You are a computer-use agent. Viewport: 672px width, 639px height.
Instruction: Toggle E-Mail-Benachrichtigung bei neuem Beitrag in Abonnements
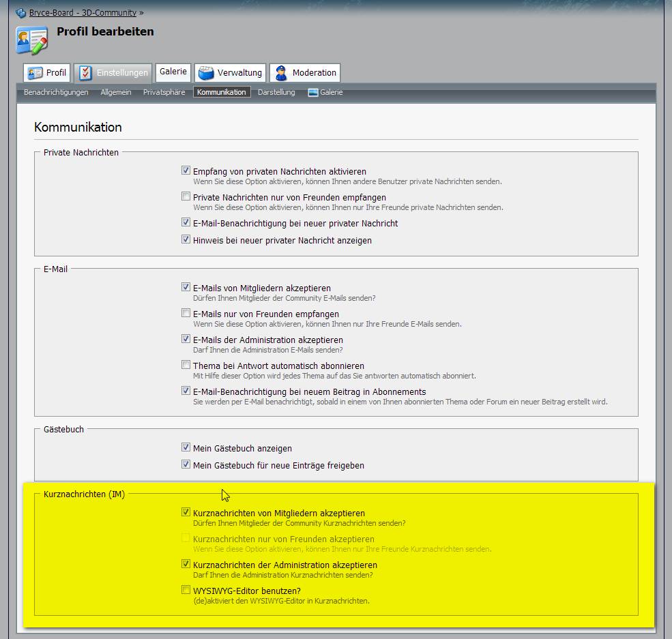coord(186,391)
